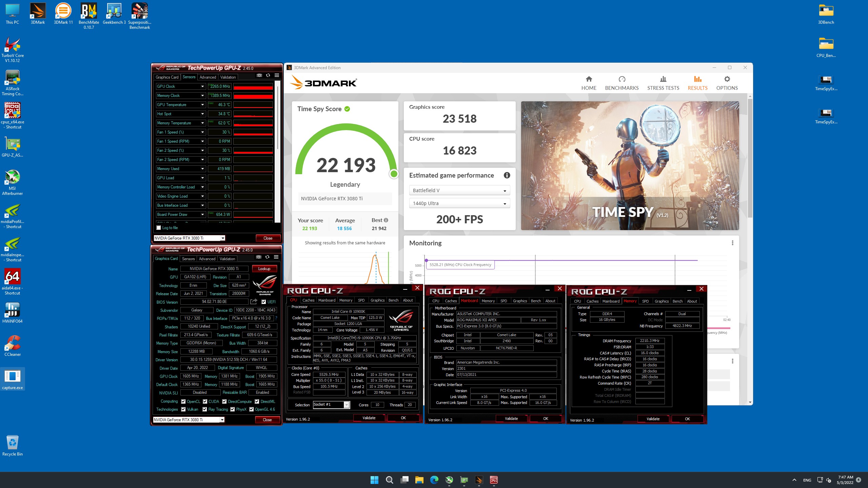Open hamburger menu in GPU-Z Graphics Card window
Image resolution: width=868 pixels, height=488 pixels.
pos(276,257)
